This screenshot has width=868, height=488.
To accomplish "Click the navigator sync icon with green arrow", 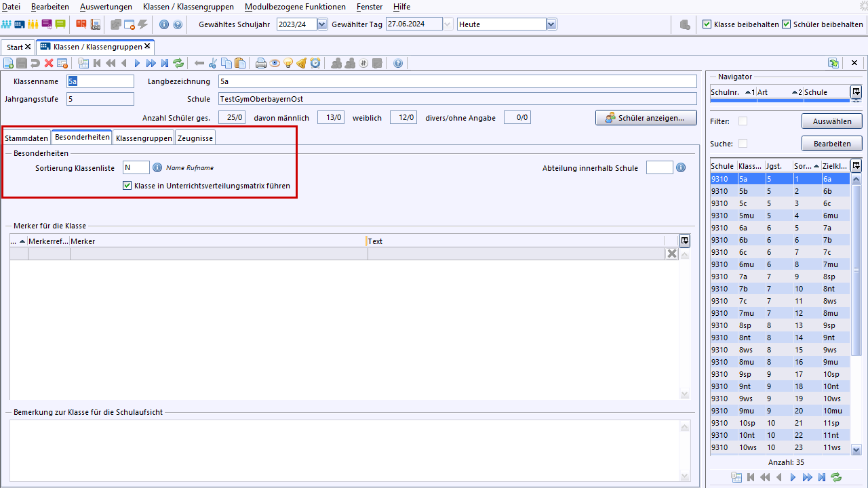I will pos(833,63).
